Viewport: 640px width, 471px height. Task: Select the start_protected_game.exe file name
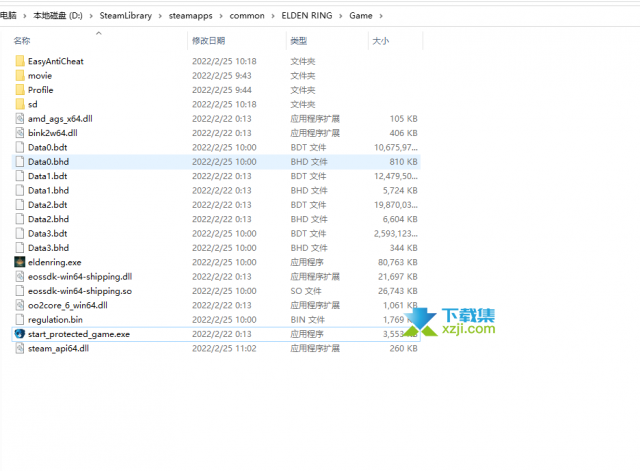coord(79,334)
